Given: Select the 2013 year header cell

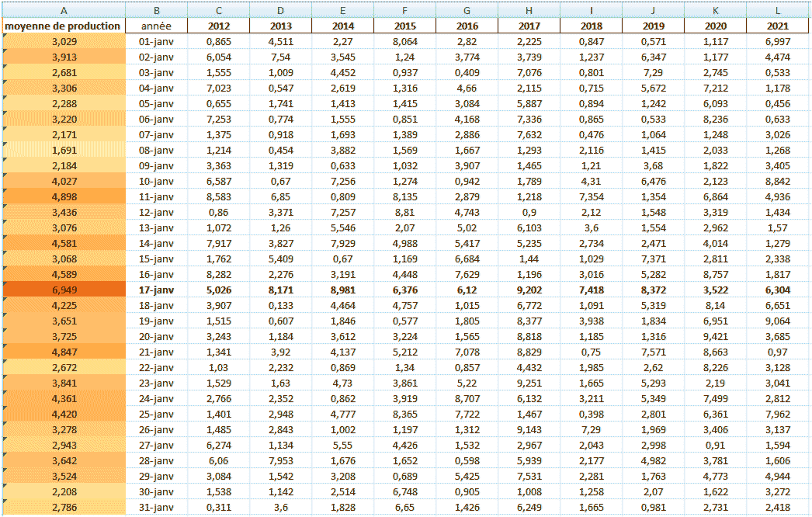Looking at the screenshot, I should pyautogui.click(x=281, y=26).
